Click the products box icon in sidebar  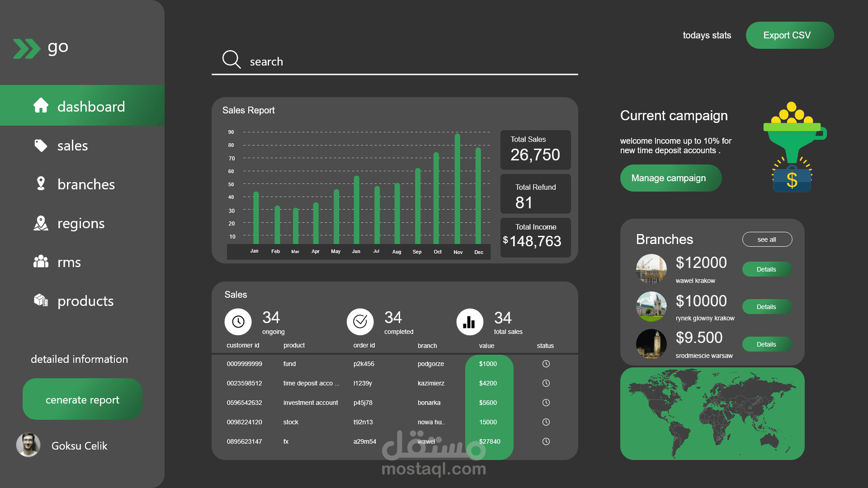click(x=41, y=300)
